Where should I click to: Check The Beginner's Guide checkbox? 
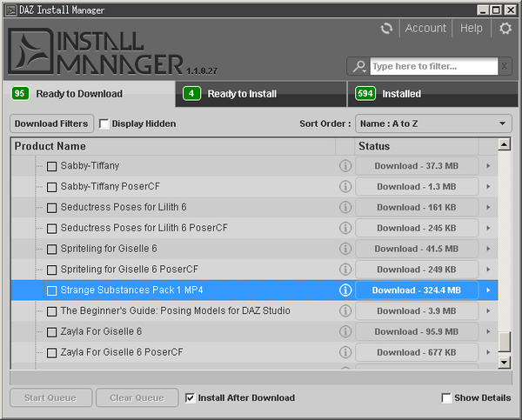(x=51, y=311)
